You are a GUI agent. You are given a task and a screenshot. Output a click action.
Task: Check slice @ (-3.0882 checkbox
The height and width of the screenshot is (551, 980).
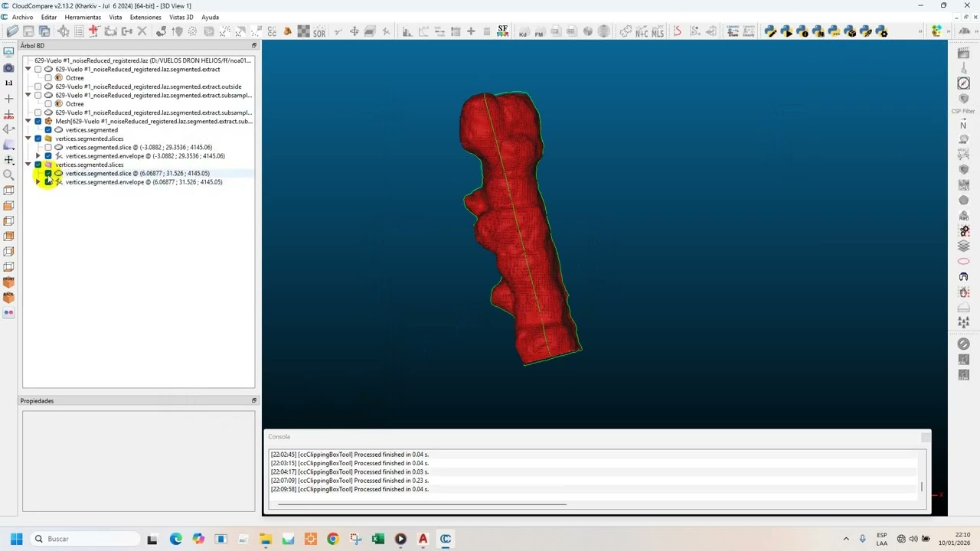tap(48, 147)
